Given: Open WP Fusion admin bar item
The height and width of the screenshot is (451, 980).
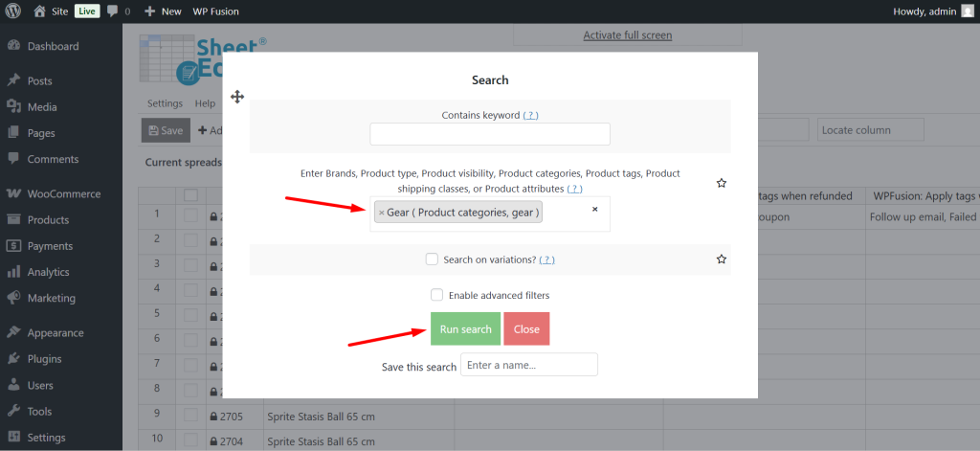Looking at the screenshot, I should pyautogui.click(x=215, y=11).
